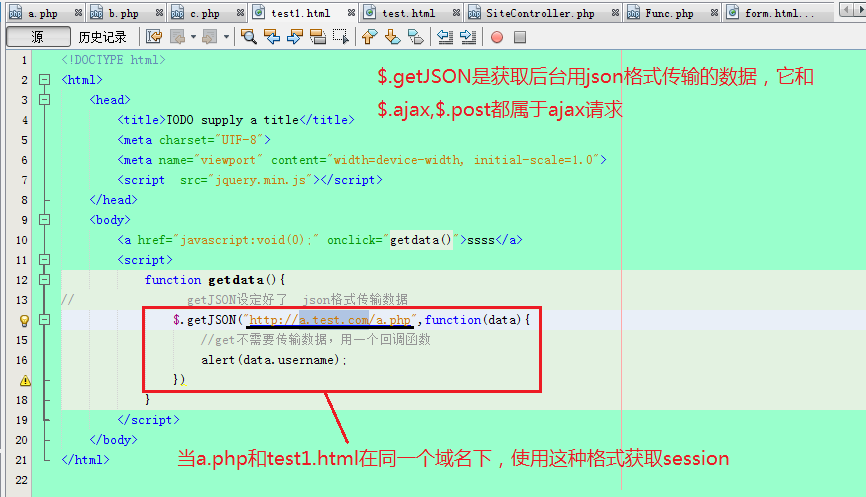Switch to the SiteController.php tab
Screen dimensions: 866x497
pos(540,13)
